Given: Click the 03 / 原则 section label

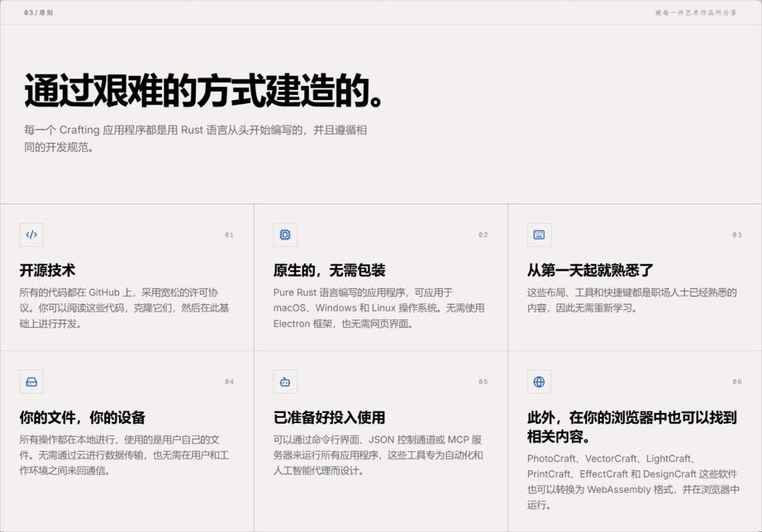Looking at the screenshot, I should 39,12.
